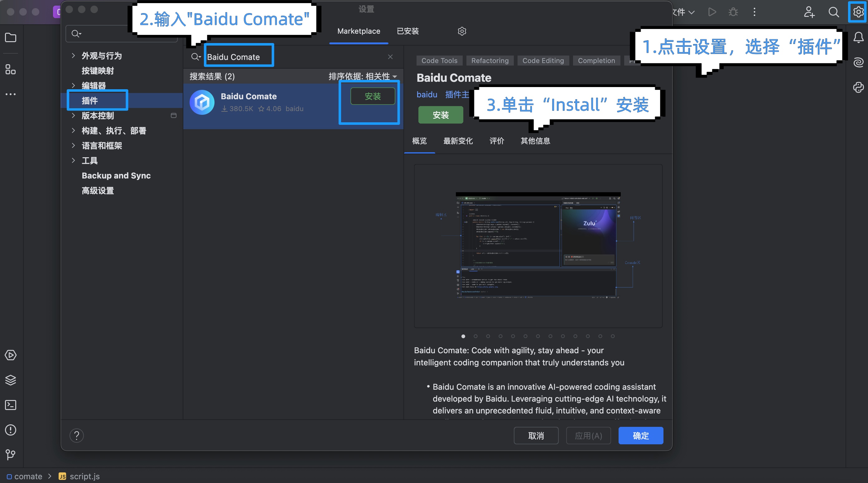Expand the 版本控制 settings node

[x=73, y=115]
